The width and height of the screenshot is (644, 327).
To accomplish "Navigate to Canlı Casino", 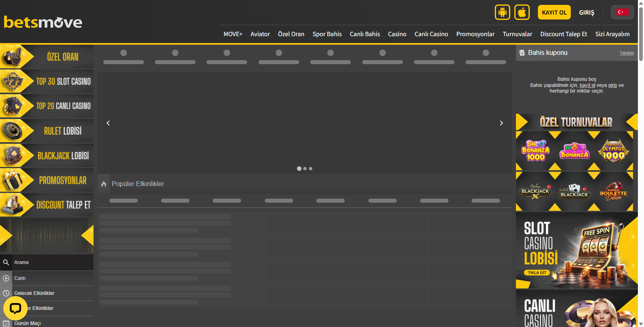I will 431,34.
